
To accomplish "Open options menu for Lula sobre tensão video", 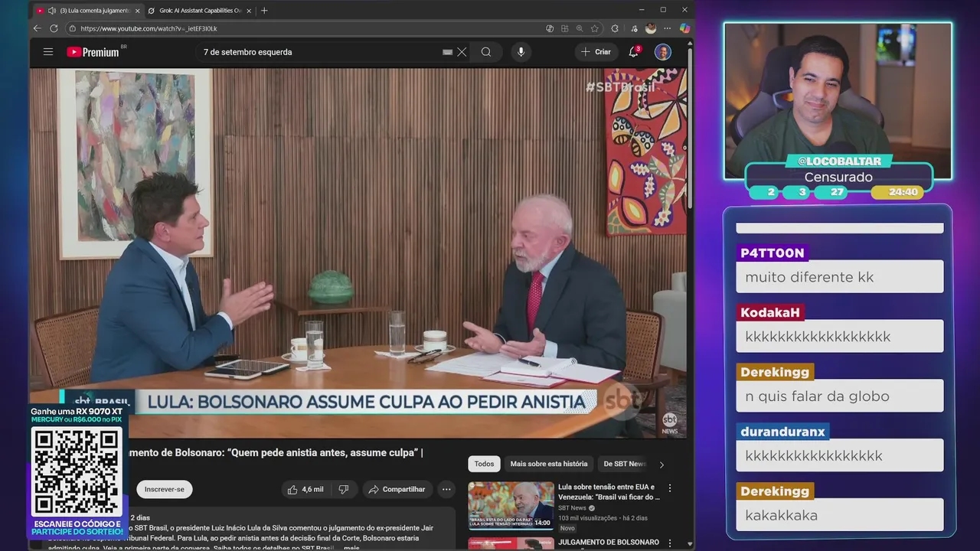I will [x=670, y=488].
